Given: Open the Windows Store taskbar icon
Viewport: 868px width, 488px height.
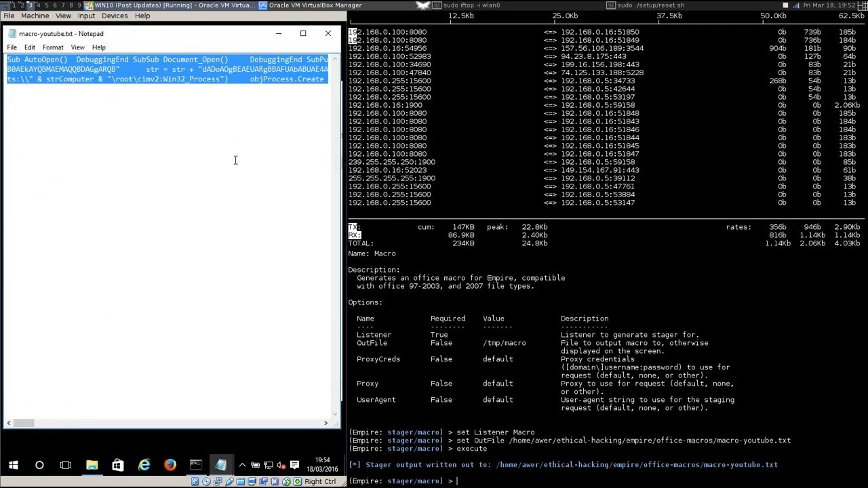Looking at the screenshot, I should coord(118,465).
